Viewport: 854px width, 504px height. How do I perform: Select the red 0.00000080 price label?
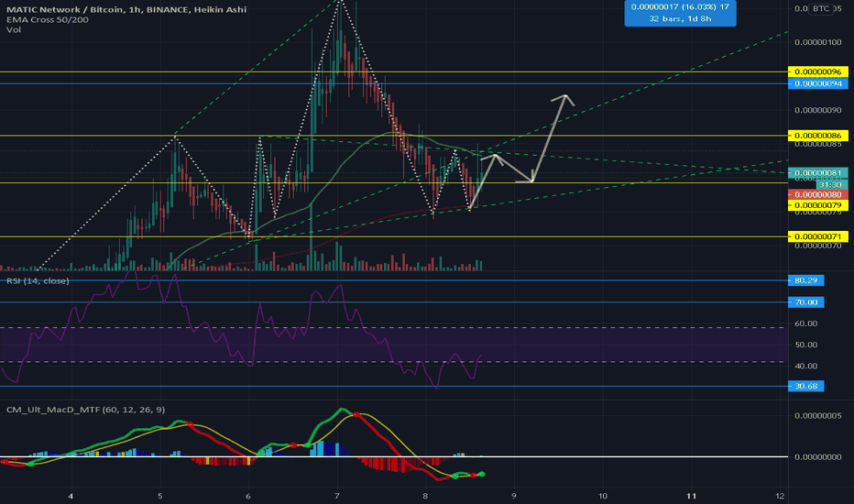[818, 194]
